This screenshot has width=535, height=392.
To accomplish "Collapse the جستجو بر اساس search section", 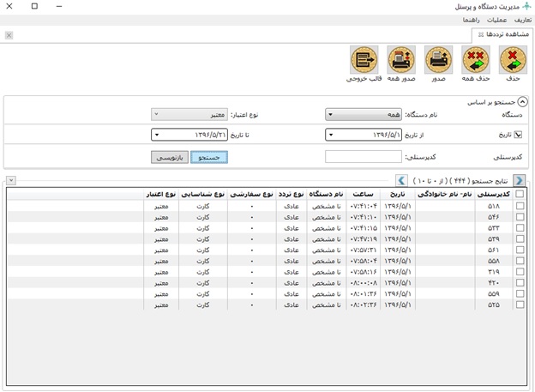I will pyautogui.click(x=522, y=102).
